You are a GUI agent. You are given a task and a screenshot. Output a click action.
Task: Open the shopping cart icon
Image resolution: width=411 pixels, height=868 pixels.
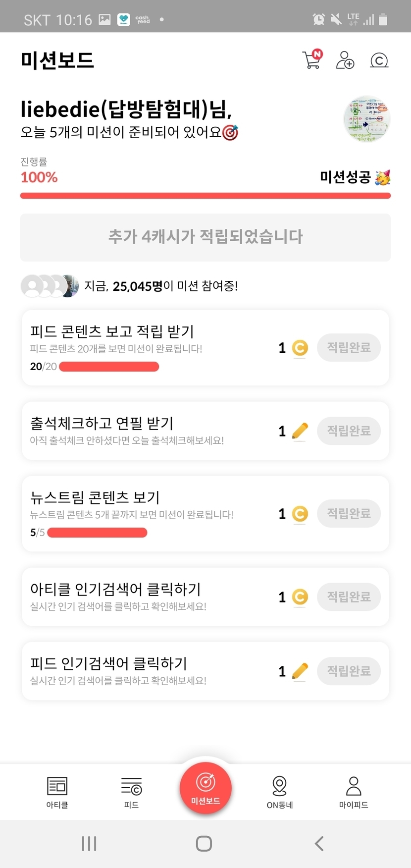(x=311, y=60)
